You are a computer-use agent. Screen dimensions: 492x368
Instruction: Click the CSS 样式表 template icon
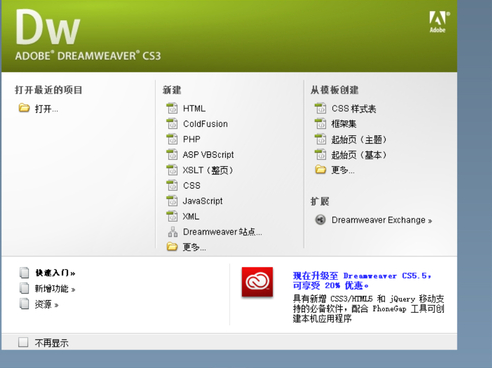[x=320, y=108]
